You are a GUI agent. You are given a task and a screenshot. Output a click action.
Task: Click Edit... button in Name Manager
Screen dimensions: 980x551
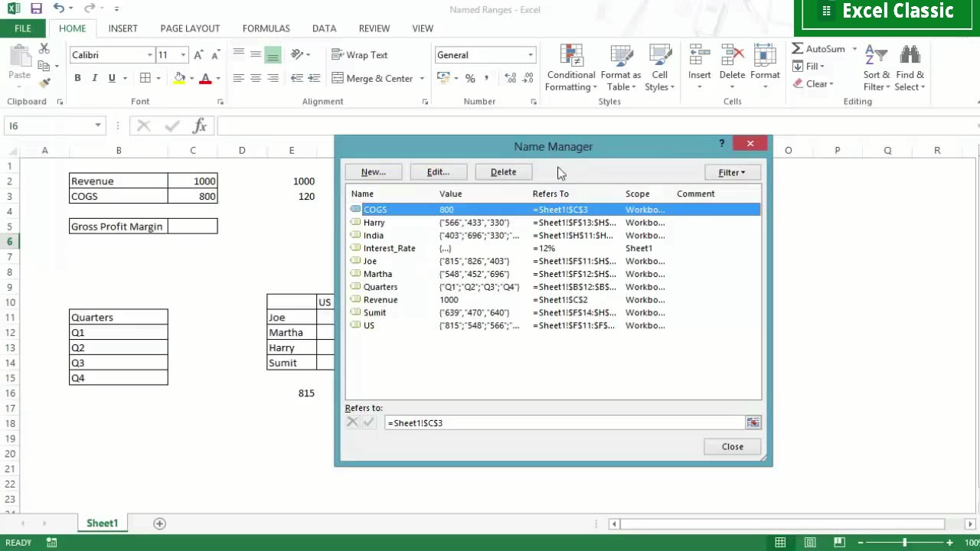(438, 172)
